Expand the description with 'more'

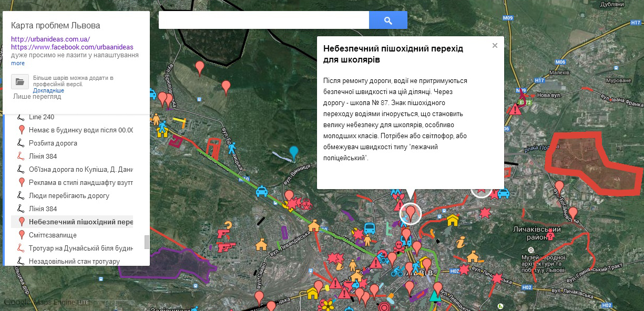point(18,63)
